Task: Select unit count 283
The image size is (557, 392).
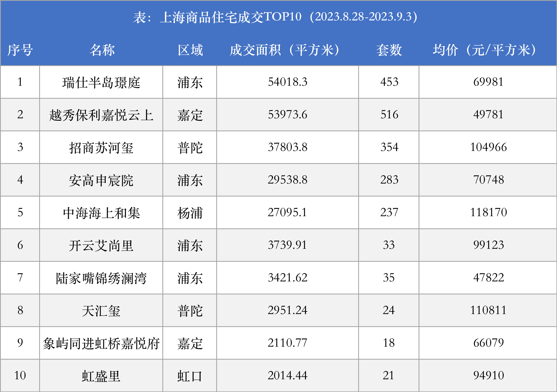Action: click(x=389, y=180)
